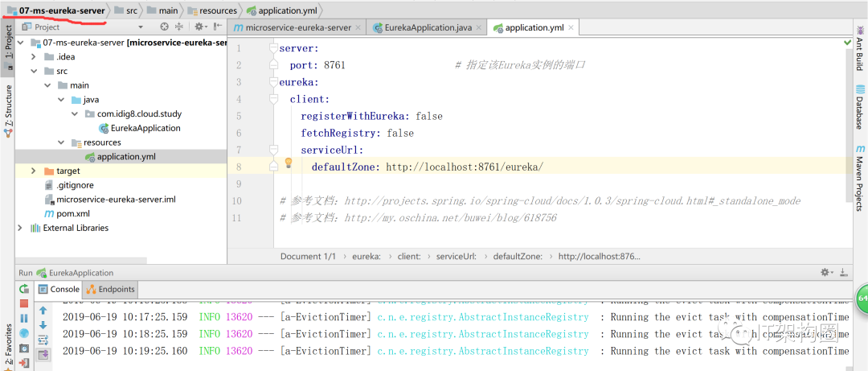Expand the .idea folder
868x371 pixels.
pos(34,56)
